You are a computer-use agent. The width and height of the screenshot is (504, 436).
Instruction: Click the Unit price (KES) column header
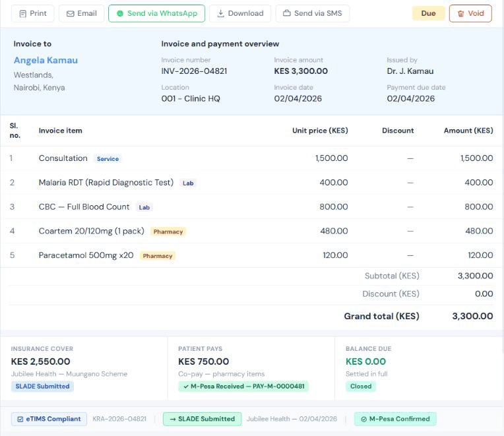320,131
